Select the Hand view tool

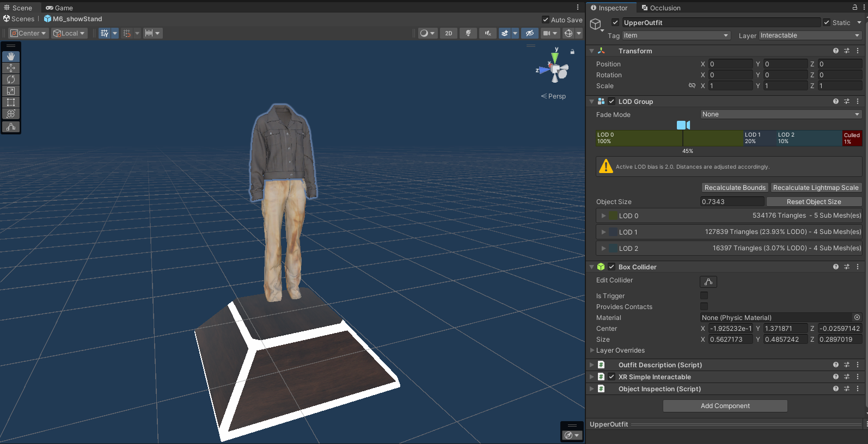[x=11, y=57]
